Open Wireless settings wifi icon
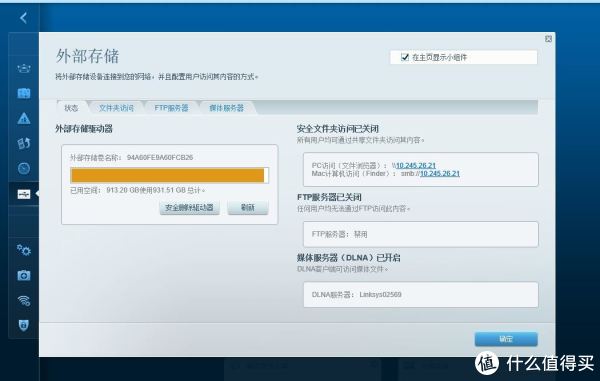Image resolution: width=600 pixels, height=381 pixels. coord(24,301)
